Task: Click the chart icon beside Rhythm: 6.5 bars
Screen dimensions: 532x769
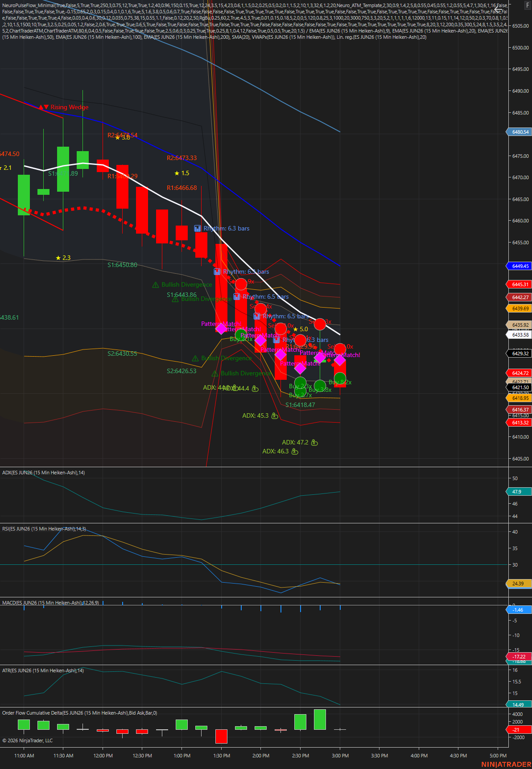Action: pyautogui.click(x=237, y=296)
